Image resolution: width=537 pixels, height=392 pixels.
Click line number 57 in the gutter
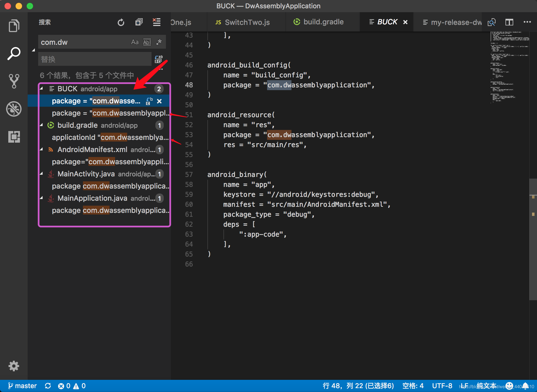[189, 174]
